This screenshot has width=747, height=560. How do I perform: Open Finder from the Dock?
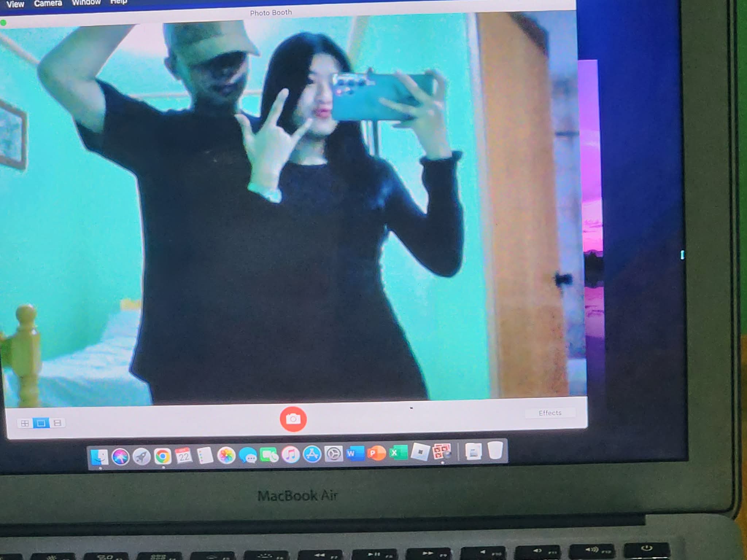(99, 457)
